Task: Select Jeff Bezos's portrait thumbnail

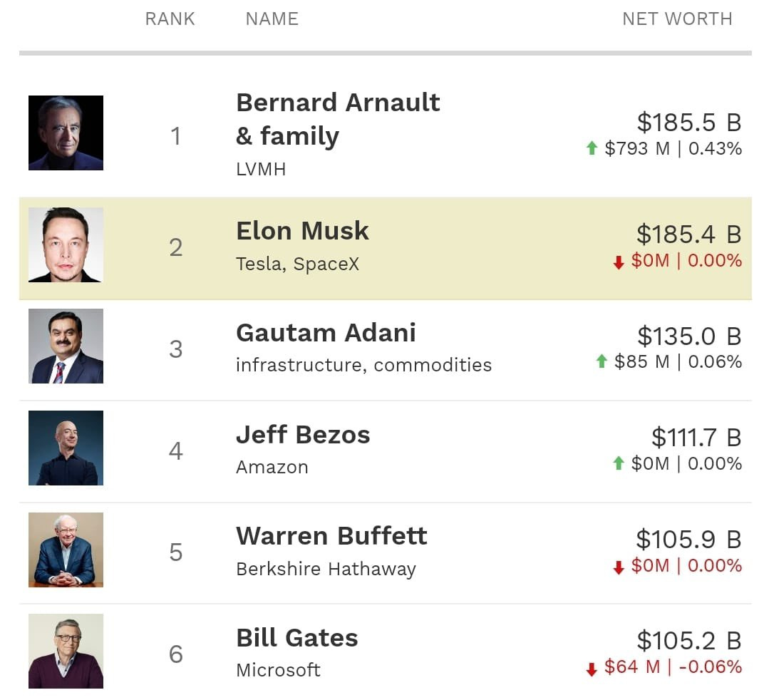Action: click(66, 448)
